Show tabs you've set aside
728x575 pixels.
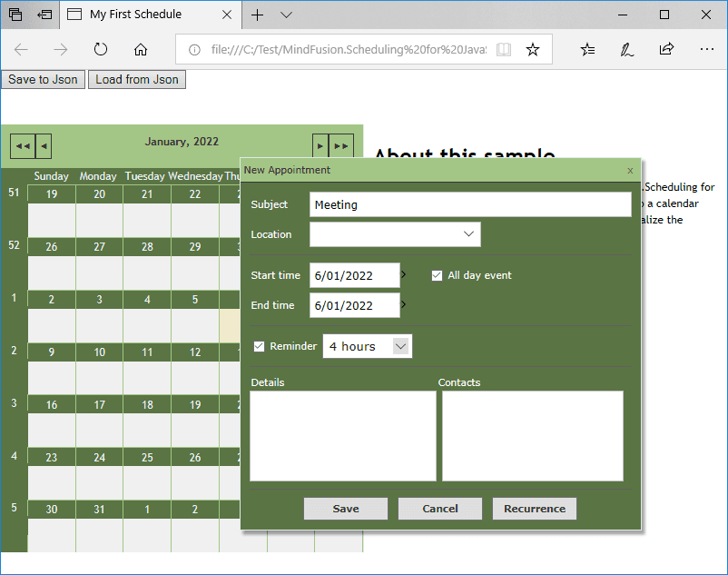(x=15, y=15)
